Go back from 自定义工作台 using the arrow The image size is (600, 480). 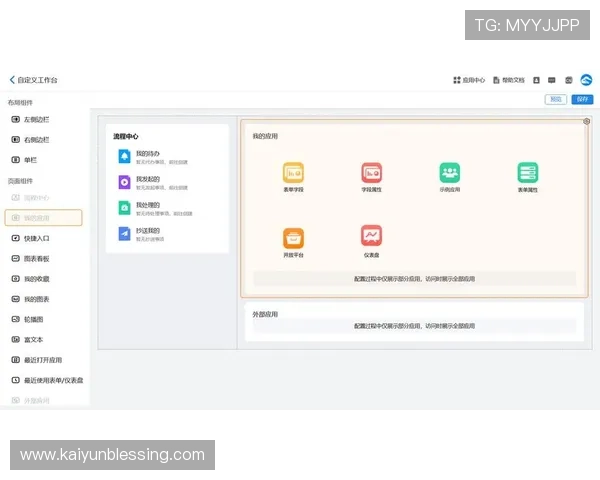tap(12, 80)
